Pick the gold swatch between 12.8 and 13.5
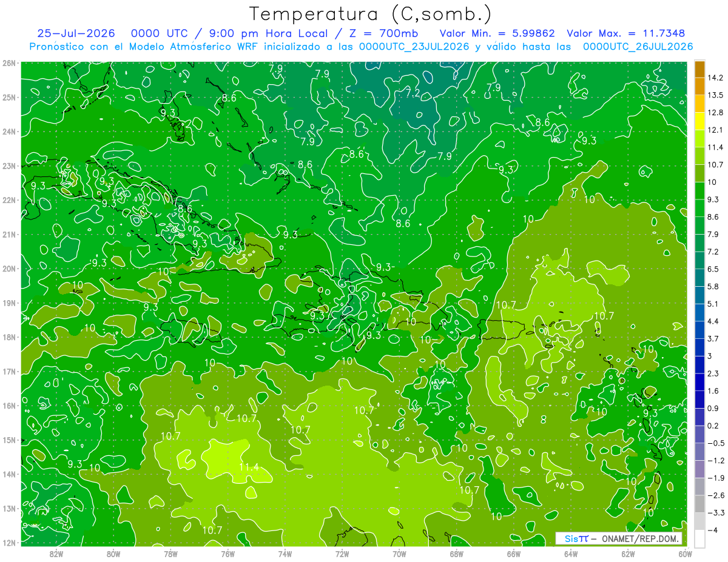This screenshot has width=728, height=562. 699,104
